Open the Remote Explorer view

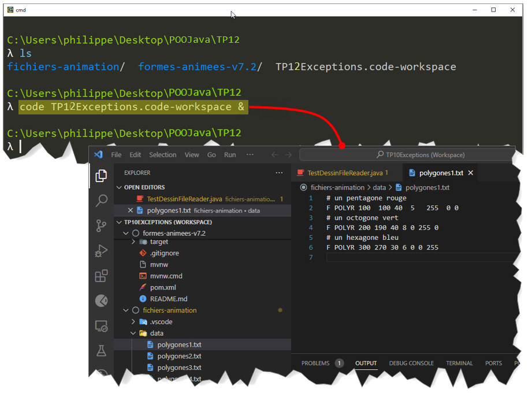pyautogui.click(x=101, y=326)
